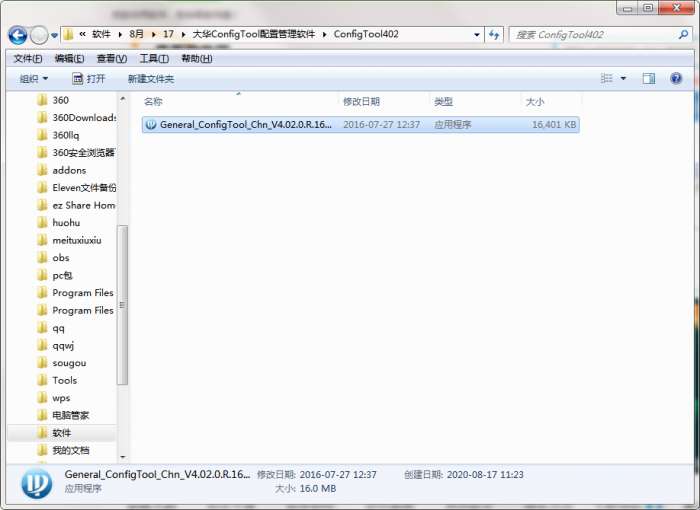Select the sougou folder

point(69,363)
